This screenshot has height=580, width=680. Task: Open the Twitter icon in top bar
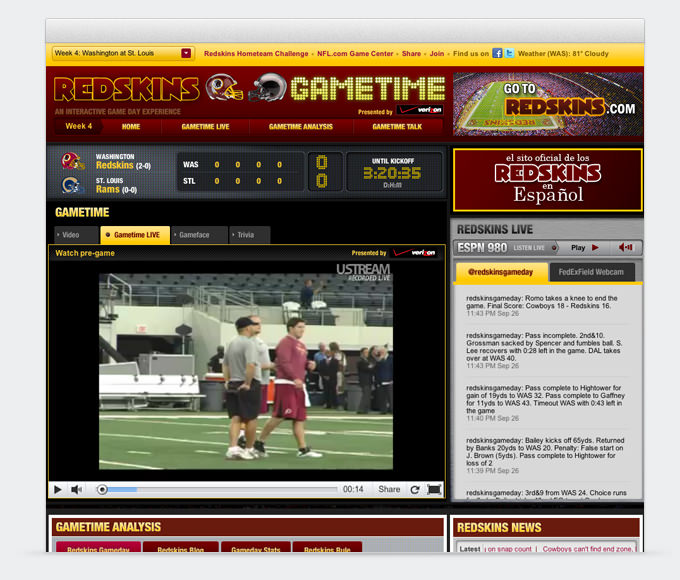coord(510,53)
